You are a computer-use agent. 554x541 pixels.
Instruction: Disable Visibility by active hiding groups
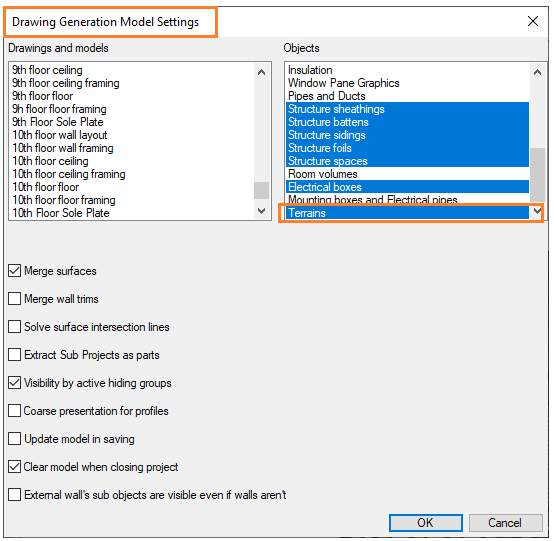point(14,383)
